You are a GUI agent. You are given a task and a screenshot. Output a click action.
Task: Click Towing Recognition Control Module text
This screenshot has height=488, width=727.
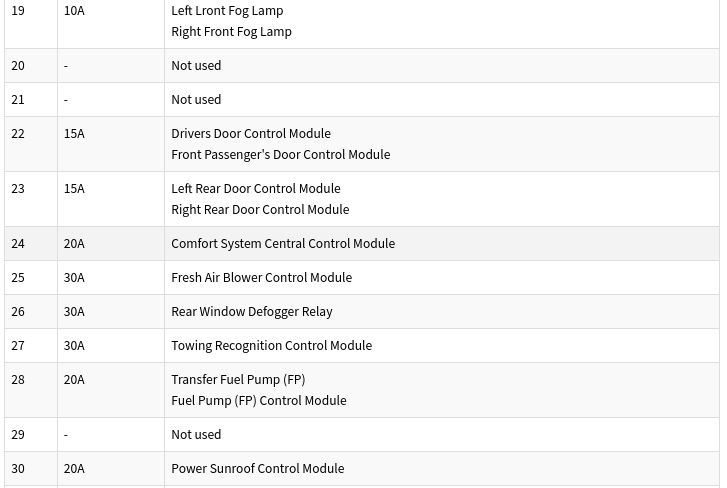point(272,346)
